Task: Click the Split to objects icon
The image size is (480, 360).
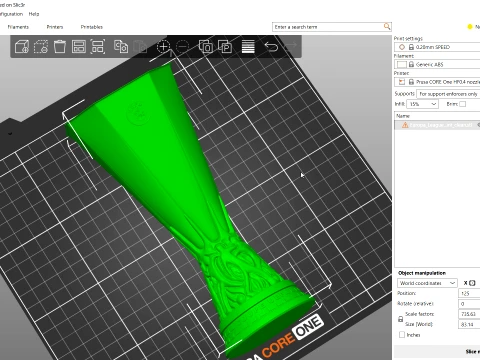Action: pyautogui.click(x=206, y=47)
